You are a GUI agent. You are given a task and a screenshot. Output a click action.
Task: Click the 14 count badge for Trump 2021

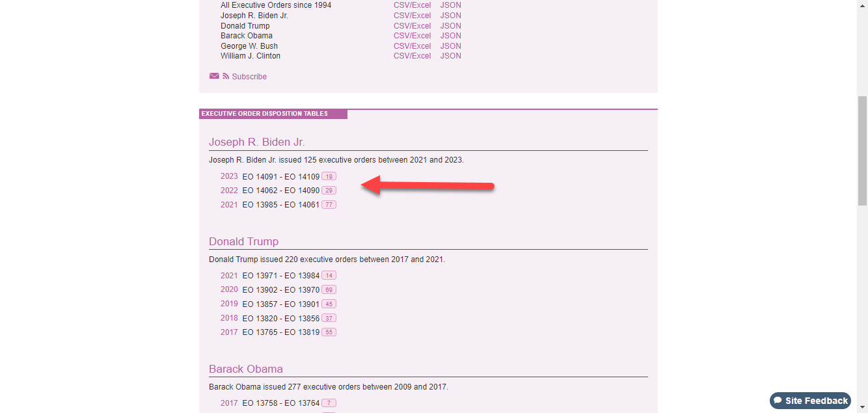point(329,276)
